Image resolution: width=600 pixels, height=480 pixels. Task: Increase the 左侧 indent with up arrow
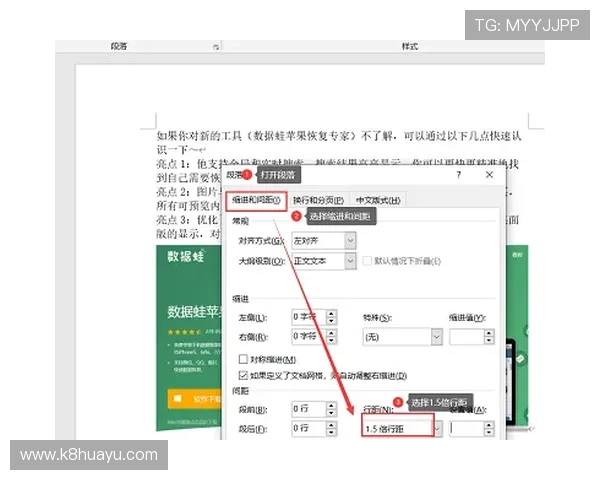point(331,313)
